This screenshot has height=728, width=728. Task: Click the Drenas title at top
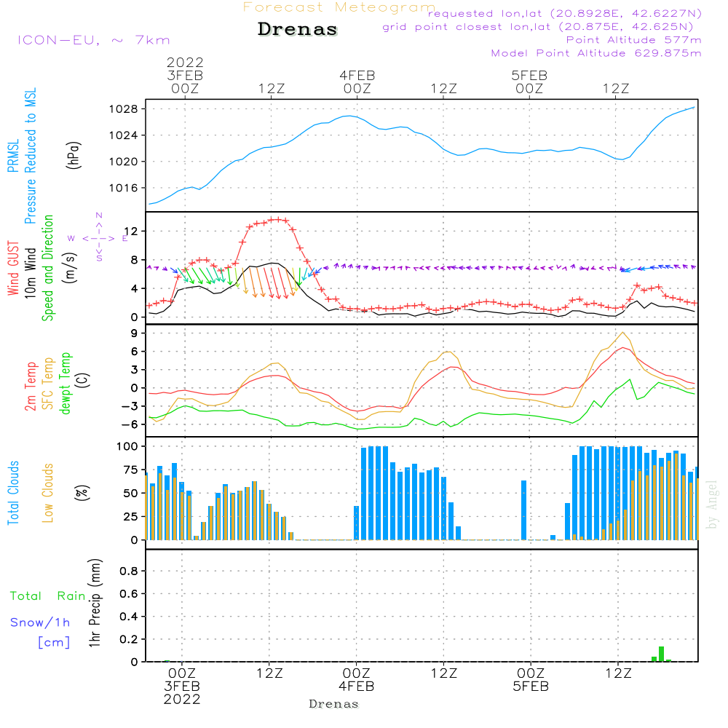click(298, 29)
